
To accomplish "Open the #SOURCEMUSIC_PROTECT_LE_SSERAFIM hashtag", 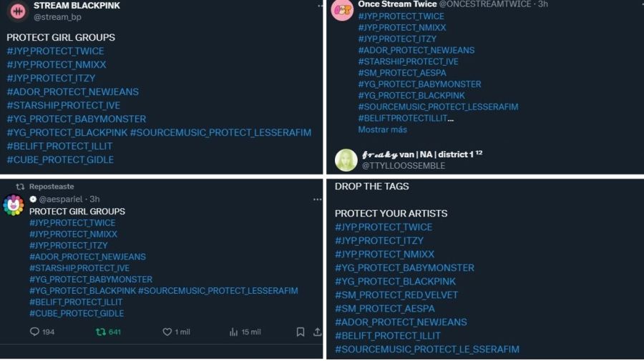I will click(427, 349).
